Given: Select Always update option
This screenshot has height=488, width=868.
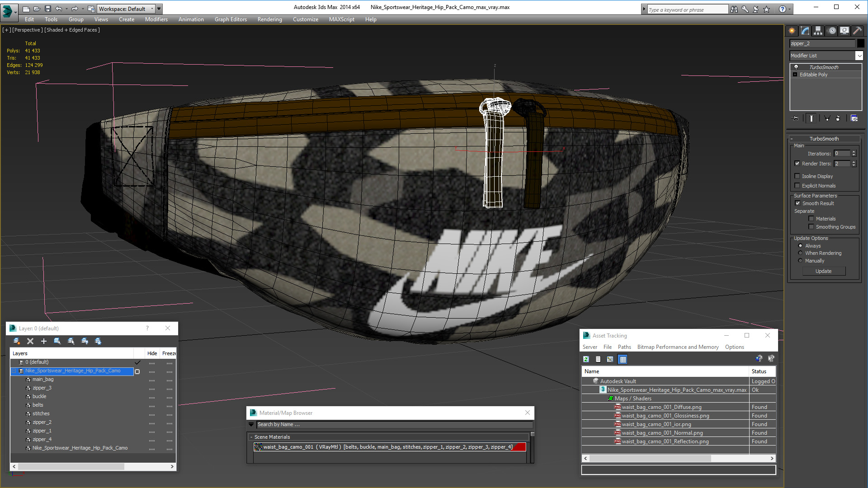Looking at the screenshot, I should (x=800, y=246).
